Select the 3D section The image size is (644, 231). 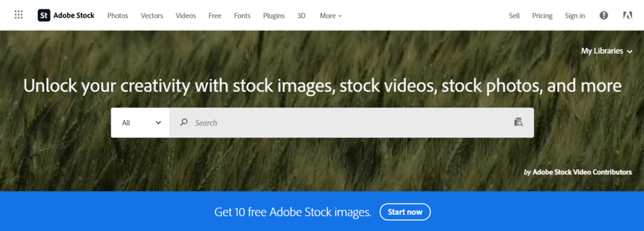click(x=301, y=16)
